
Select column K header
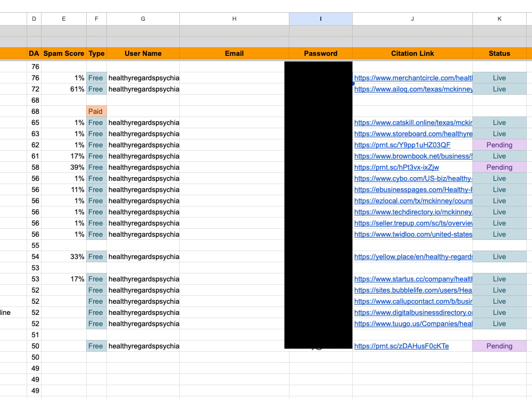pos(500,19)
